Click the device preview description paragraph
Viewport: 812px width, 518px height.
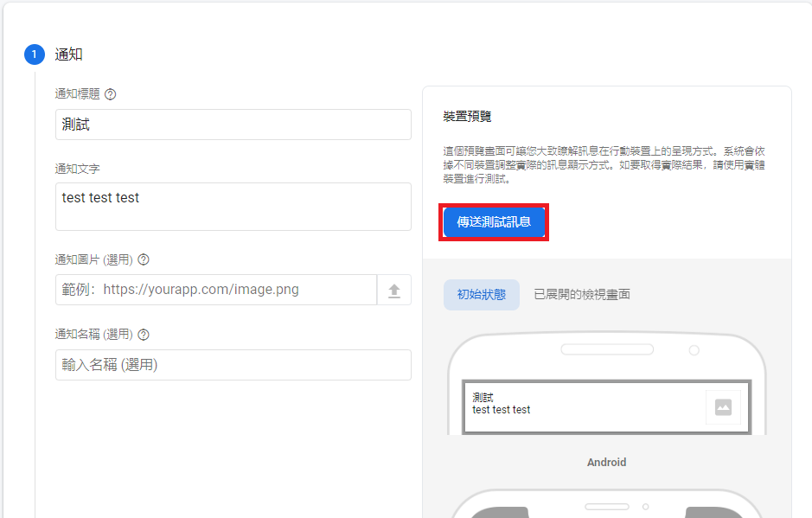coord(604,164)
